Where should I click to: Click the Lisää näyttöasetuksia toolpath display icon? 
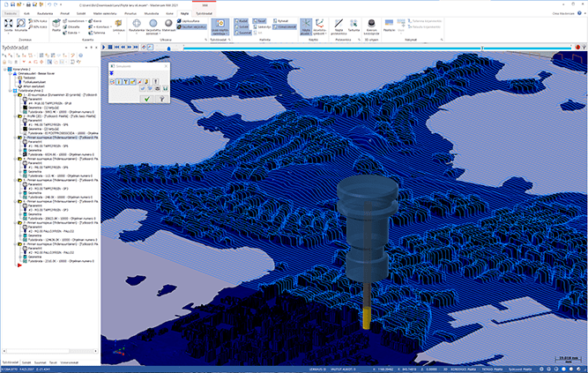(220, 27)
